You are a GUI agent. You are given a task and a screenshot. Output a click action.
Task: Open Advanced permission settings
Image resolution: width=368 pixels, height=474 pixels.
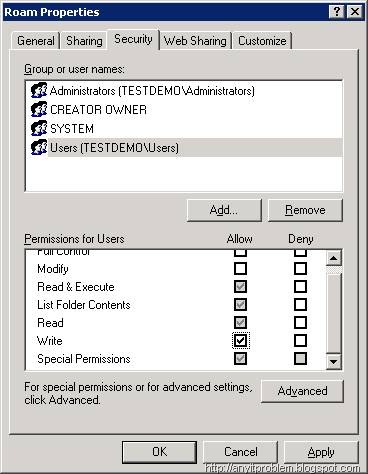[302, 391]
